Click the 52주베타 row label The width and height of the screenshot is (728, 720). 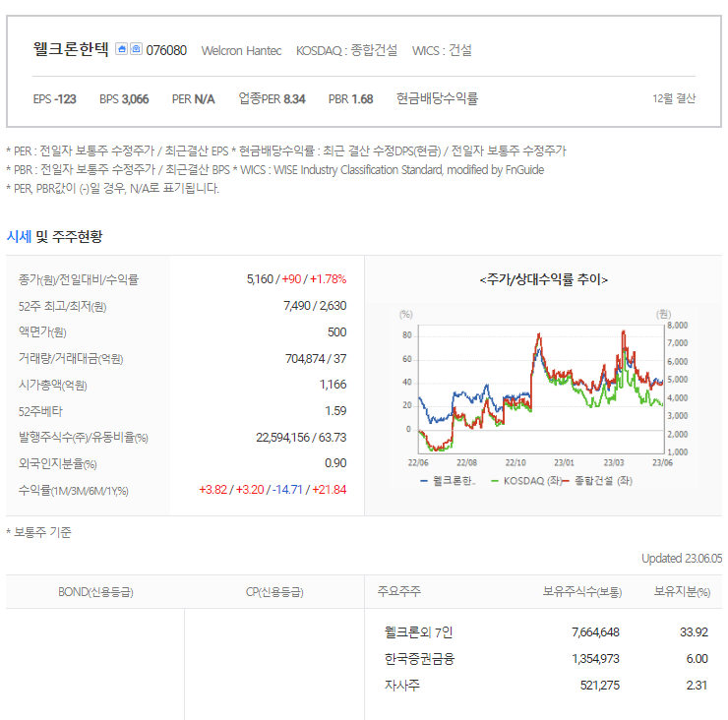pyautogui.click(x=40, y=411)
